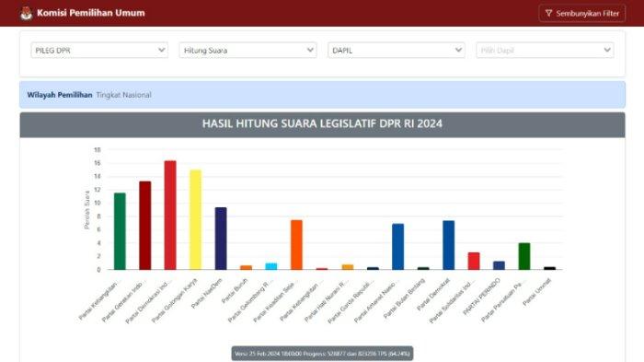Click the red Partai Solidaritas Ind bar
The width and height of the screenshot is (644, 362).
click(474, 261)
